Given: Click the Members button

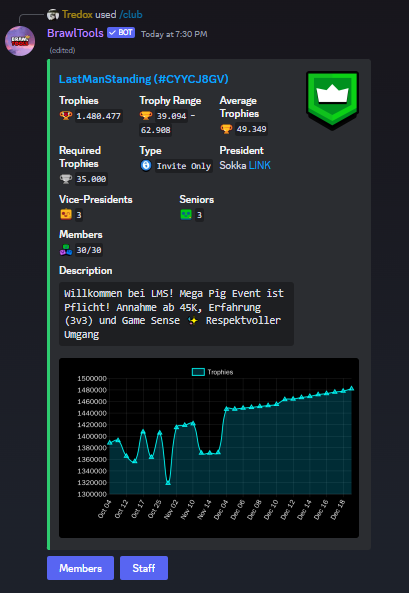Looking at the screenshot, I should coord(80,568).
